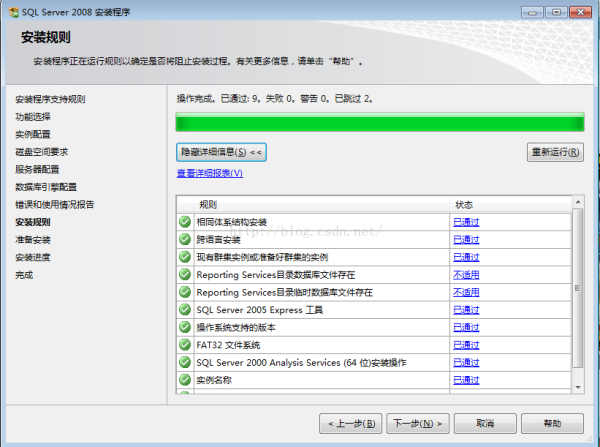Click the 状态 column header
The width and height of the screenshot is (600, 447).
[510, 205]
